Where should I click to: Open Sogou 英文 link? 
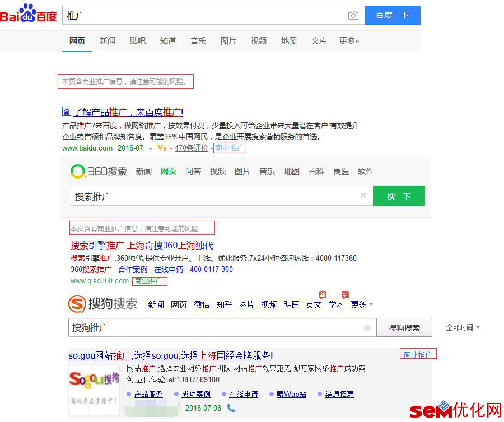pos(314,304)
